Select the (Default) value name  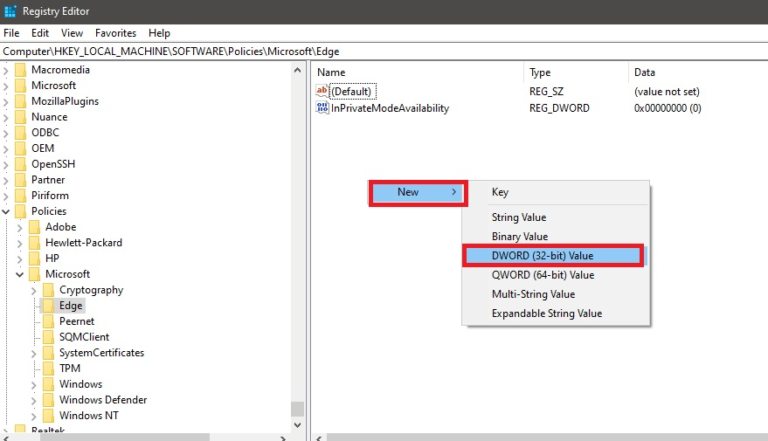tap(351, 92)
